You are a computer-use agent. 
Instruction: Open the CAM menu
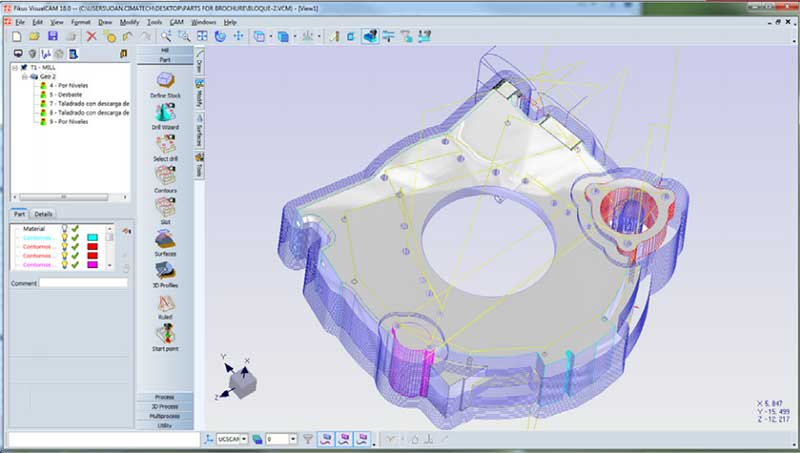pos(174,21)
